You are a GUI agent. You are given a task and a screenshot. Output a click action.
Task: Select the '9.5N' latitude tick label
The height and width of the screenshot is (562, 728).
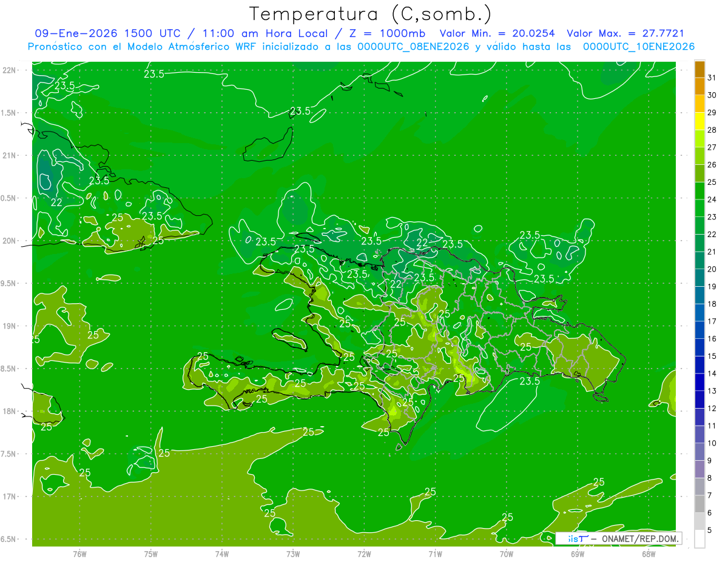pyautogui.click(x=9, y=284)
